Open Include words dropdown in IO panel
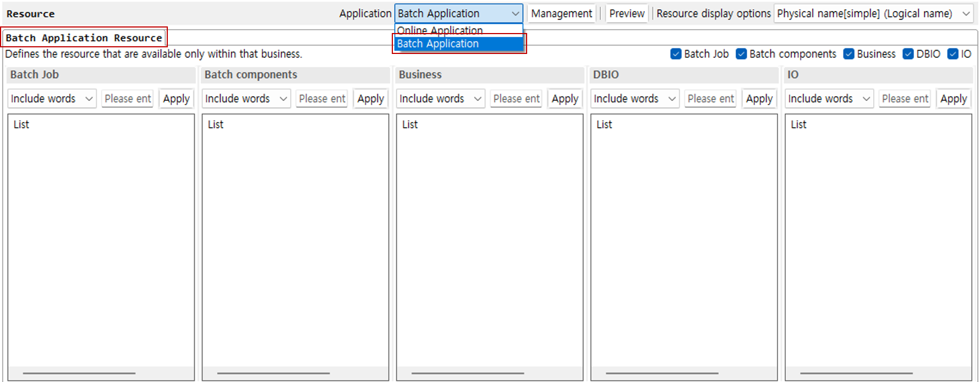Screen dimensions: 980x382 pyautogui.click(x=829, y=99)
